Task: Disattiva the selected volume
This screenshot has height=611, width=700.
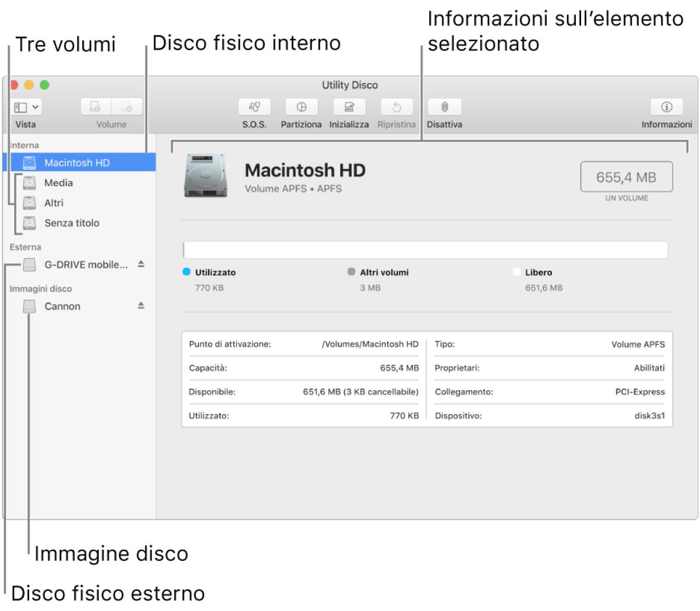Action: tap(444, 106)
